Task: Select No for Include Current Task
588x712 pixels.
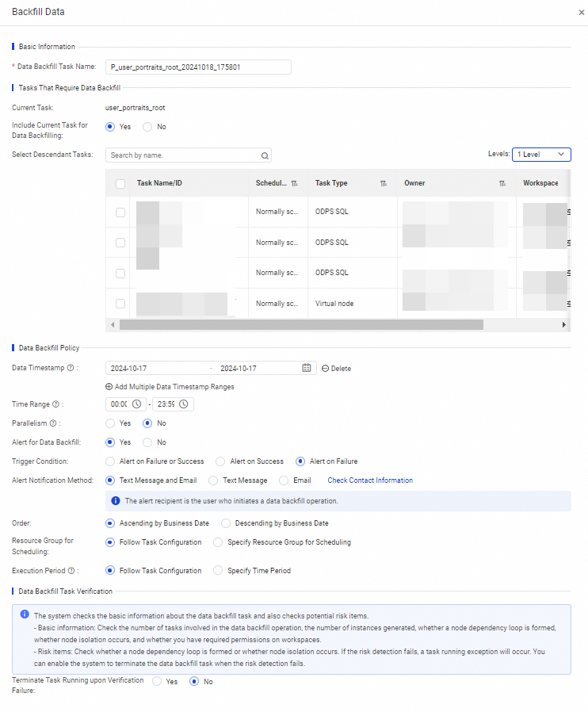Action: point(147,127)
